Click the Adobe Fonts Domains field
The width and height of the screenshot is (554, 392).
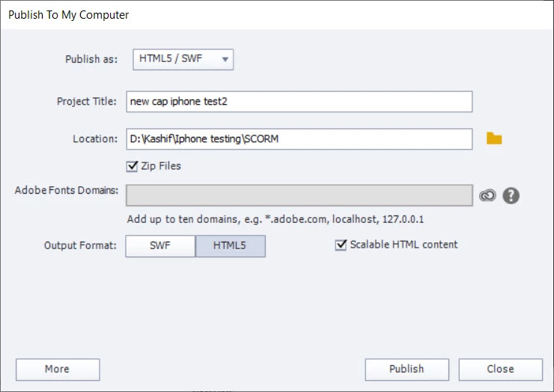[299, 195]
